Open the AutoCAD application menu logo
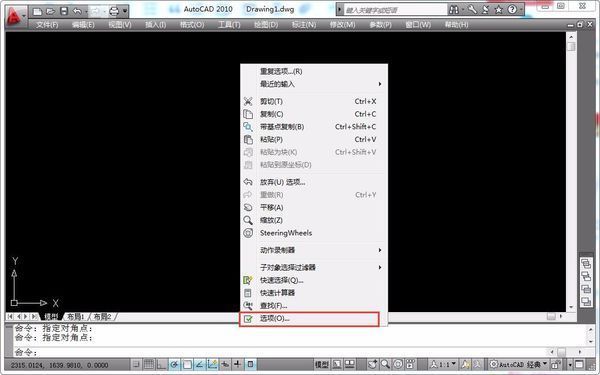600x375 pixels. click(x=15, y=16)
